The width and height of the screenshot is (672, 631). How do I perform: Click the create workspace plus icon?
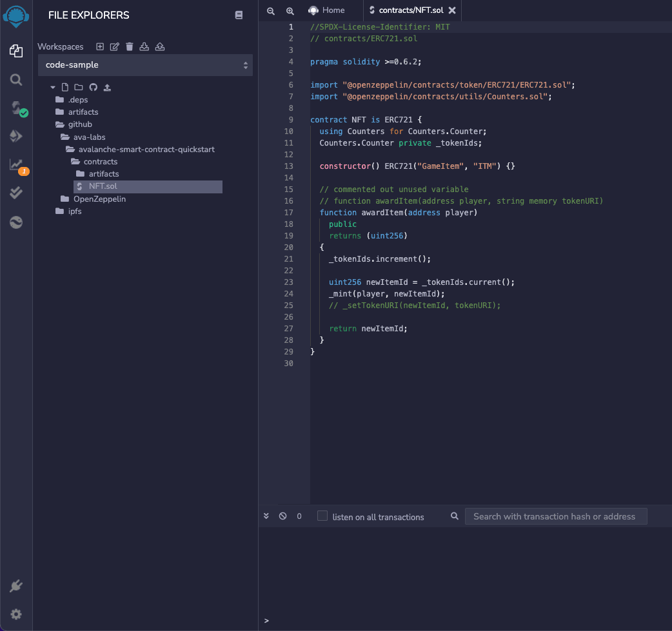[x=100, y=46]
